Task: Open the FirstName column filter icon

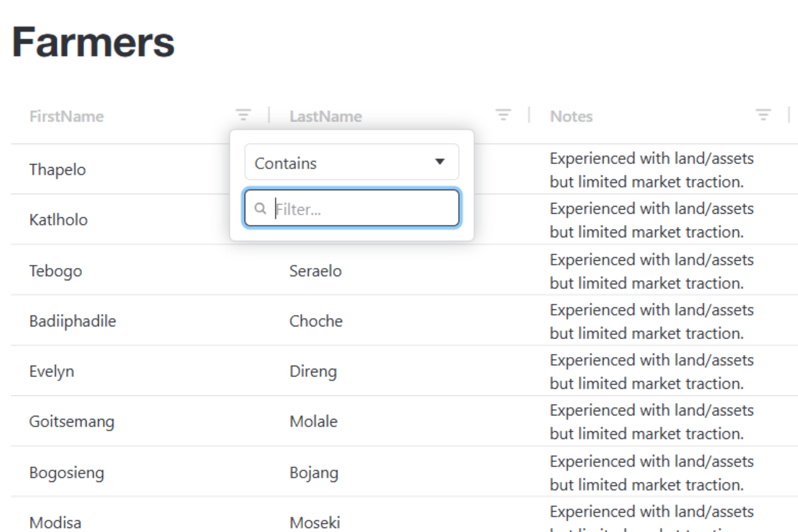Action: [243, 115]
